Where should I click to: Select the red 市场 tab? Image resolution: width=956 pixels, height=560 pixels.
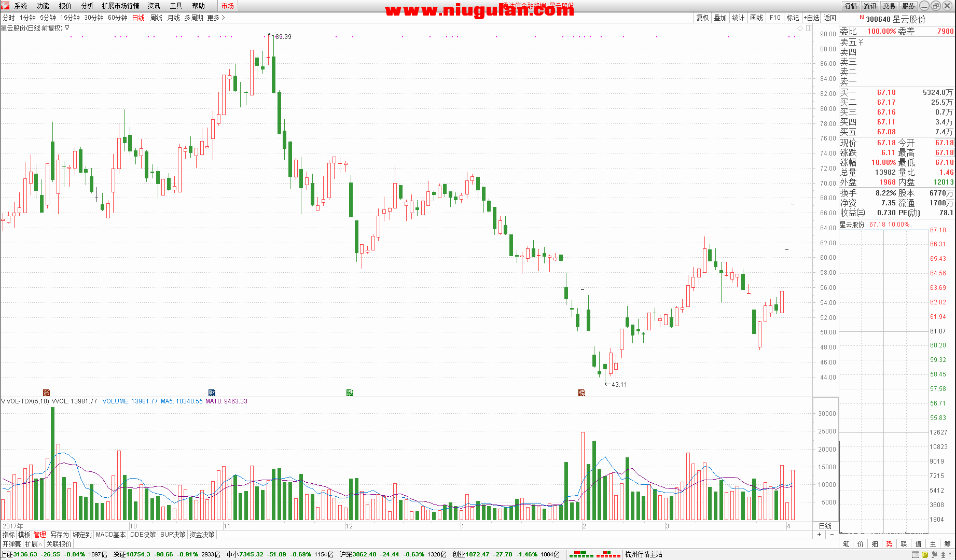[227, 6]
